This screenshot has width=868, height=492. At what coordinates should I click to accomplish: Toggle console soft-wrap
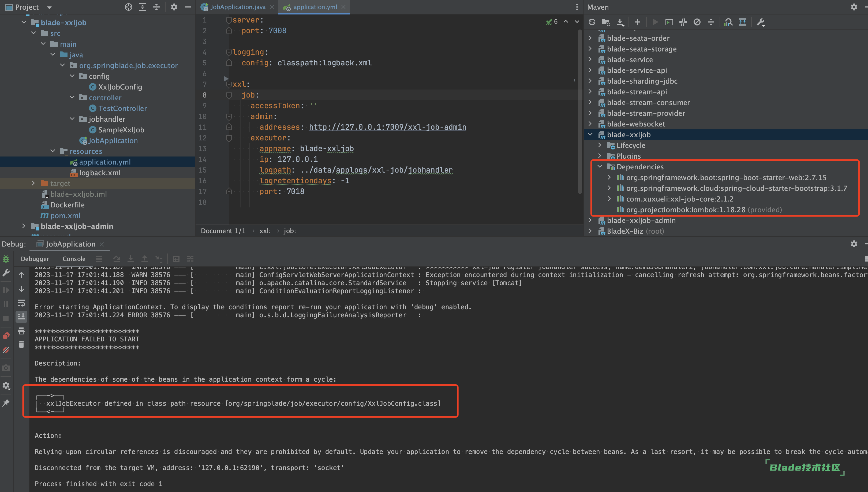pos(21,303)
